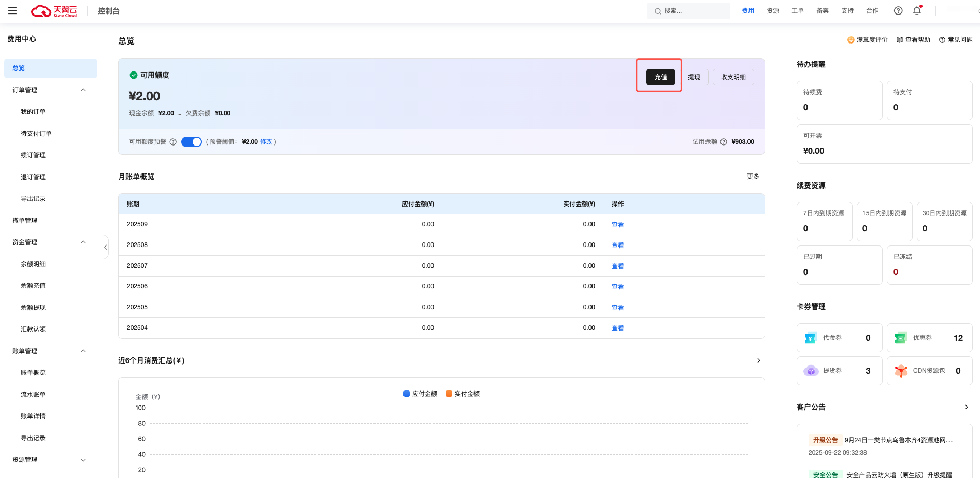Click the 试用余额 help tooltip icon

tap(724, 142)
